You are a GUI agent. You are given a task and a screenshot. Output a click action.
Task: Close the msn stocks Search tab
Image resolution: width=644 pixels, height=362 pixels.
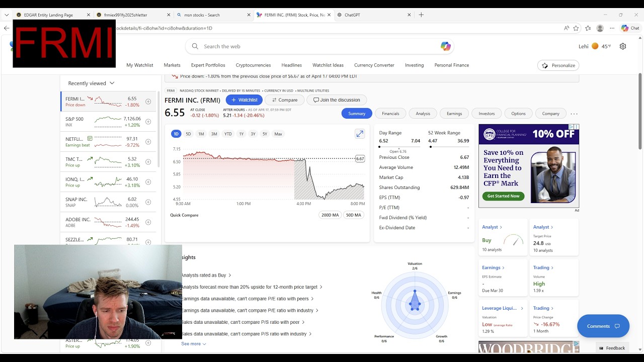pos(249,15)
